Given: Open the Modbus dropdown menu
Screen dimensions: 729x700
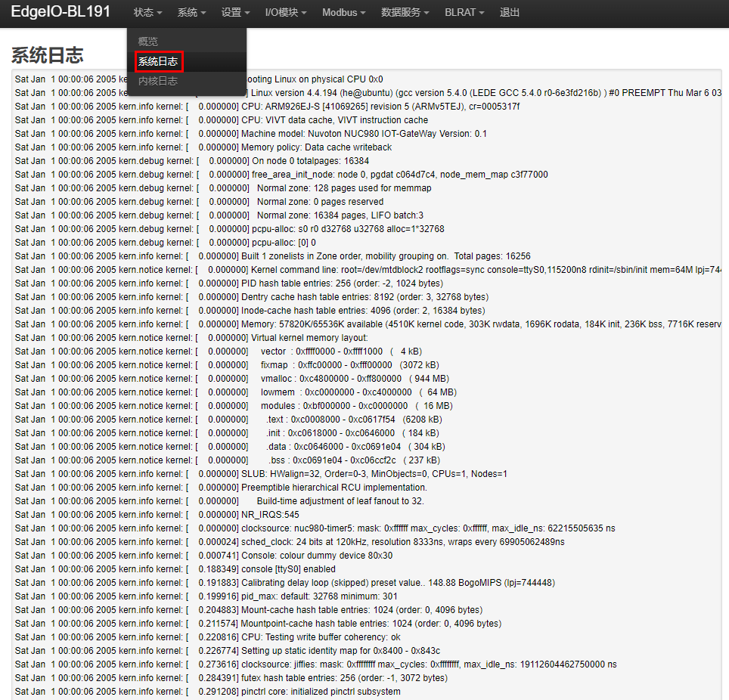Looking at the screenshot, I should pyautogui.click(x=343, y=13).
